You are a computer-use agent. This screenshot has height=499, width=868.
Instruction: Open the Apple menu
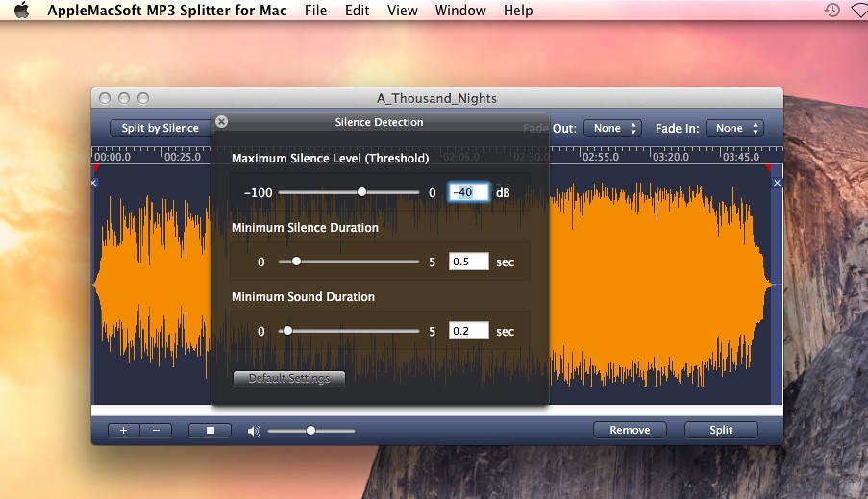(21, 10)
